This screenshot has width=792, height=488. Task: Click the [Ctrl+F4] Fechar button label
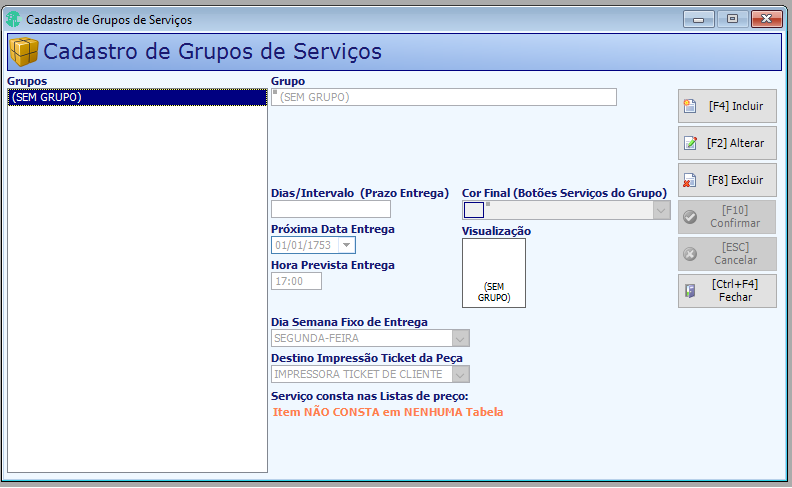(735, 290)
